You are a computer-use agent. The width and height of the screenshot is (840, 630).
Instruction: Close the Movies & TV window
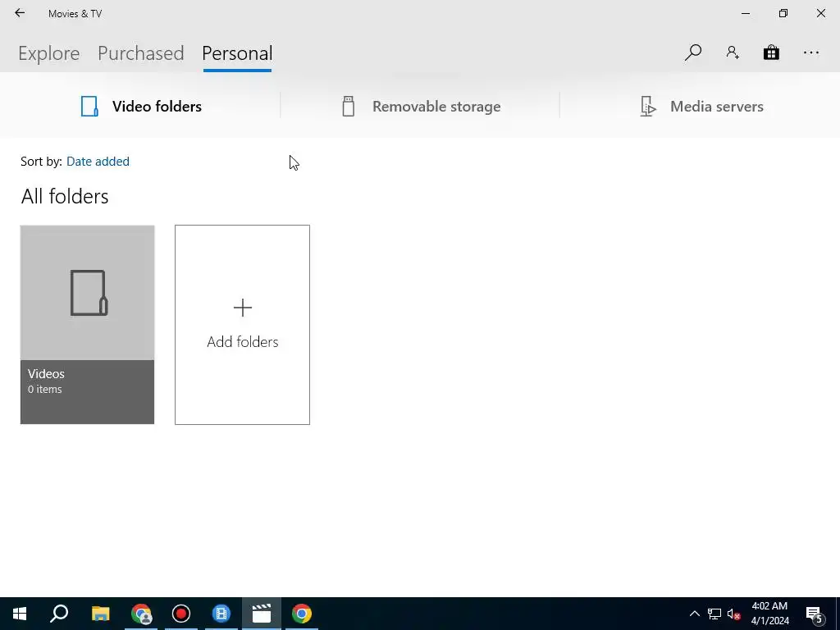(820, 13)
